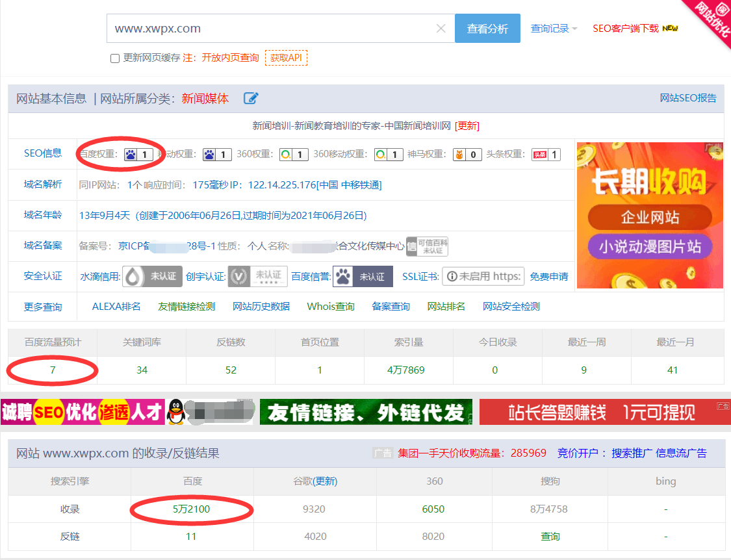
Task: Open the ALEXA排名 query
Action: pos(116,307)
